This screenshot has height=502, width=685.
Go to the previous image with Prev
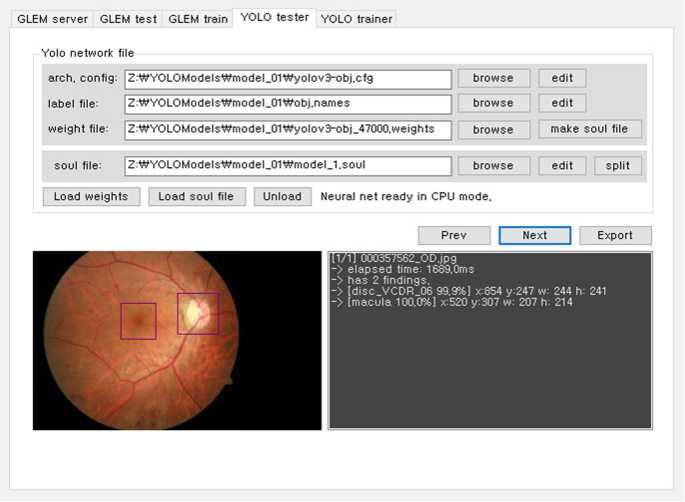pos(454,235)
